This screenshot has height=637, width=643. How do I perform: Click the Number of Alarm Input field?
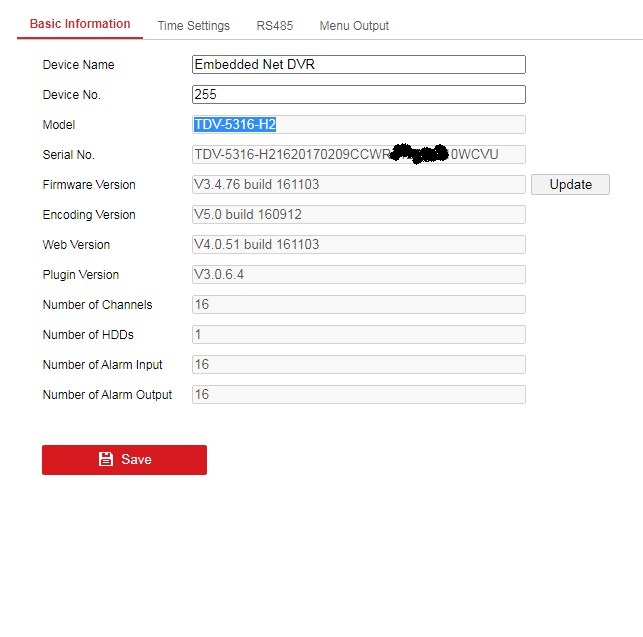pyautogui.click(x=358, y=365)
